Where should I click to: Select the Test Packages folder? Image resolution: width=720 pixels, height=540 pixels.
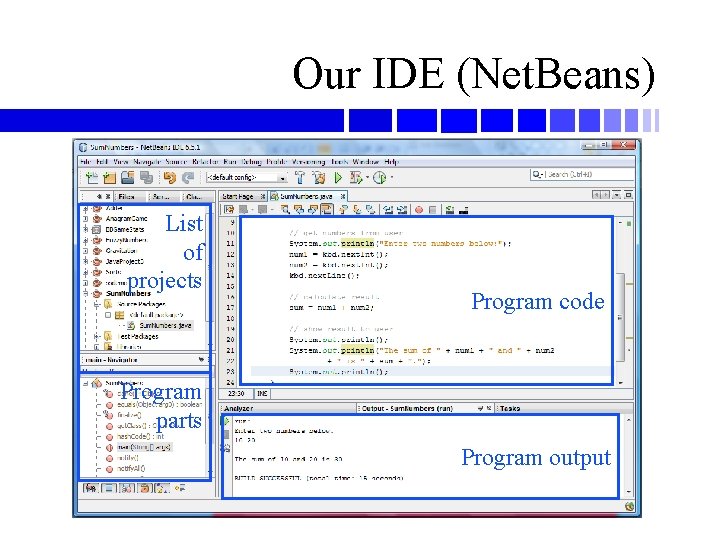[137, 336]
